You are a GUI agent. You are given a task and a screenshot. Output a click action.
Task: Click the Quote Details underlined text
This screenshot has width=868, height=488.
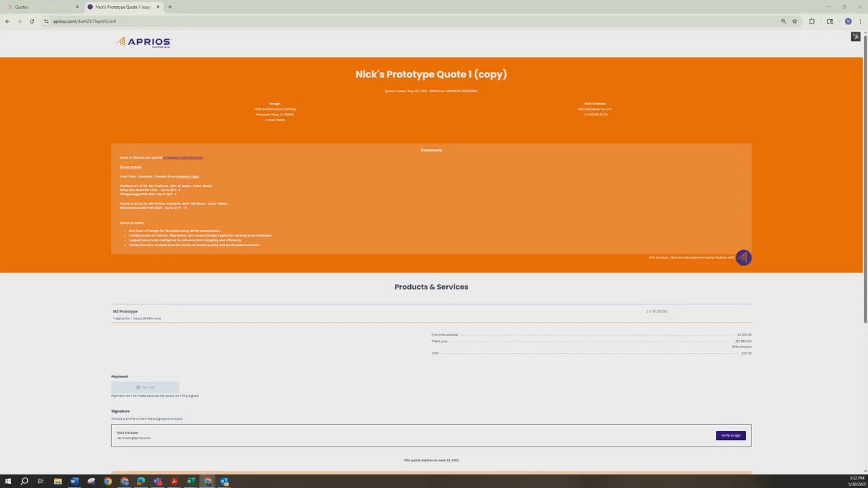(130, 167)
